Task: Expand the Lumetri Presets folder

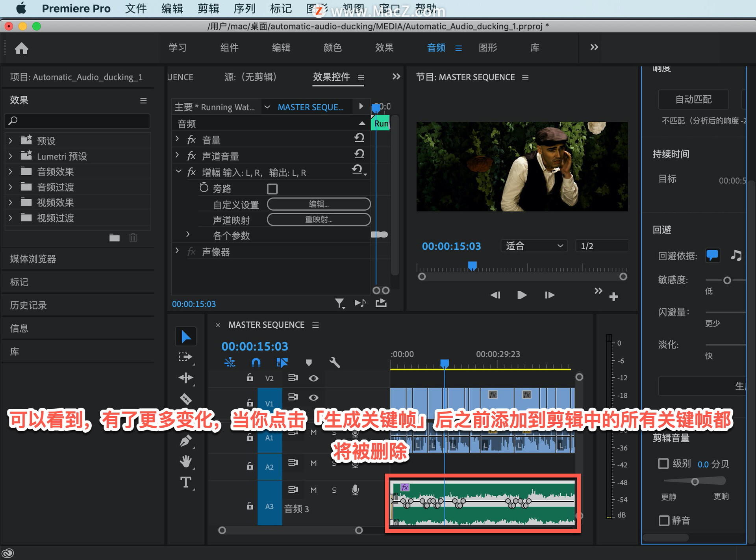Action: [x=11, y=156]
